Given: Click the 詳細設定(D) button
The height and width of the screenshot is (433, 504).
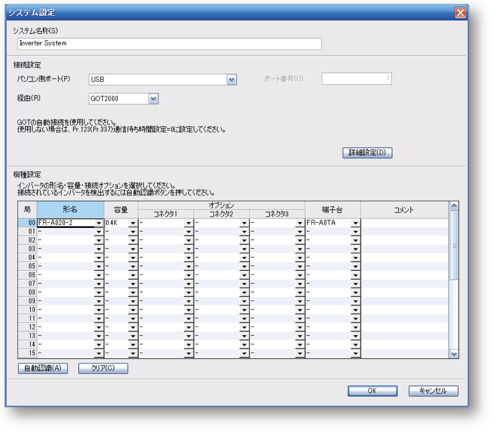Looking at the screenshot, I should [367, 153].
